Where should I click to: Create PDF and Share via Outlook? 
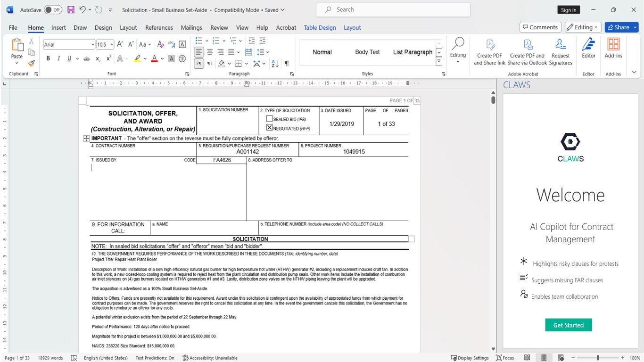tap(527, 52)
